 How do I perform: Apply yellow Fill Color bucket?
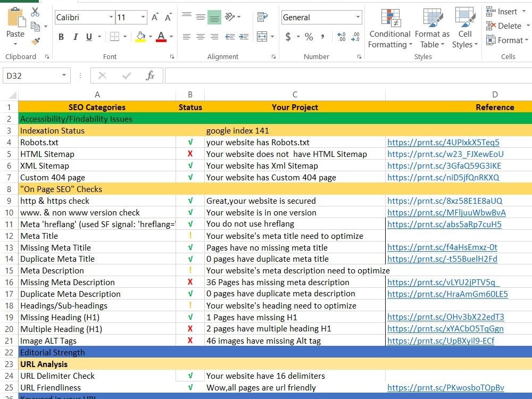pos(140,37)
